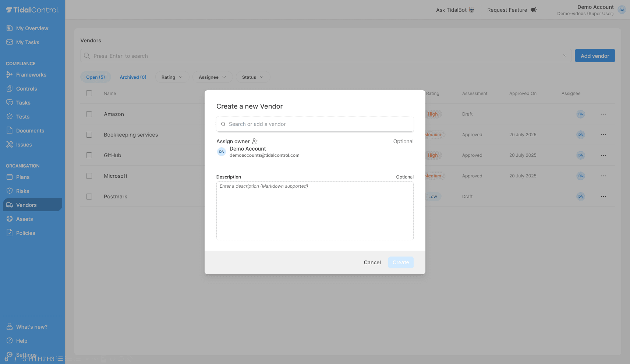The width and height of the screenshot is (630, 364).
Task: Click the Request Feature megaphone icon
Action: pyautogui.click(x=534, y=10)
